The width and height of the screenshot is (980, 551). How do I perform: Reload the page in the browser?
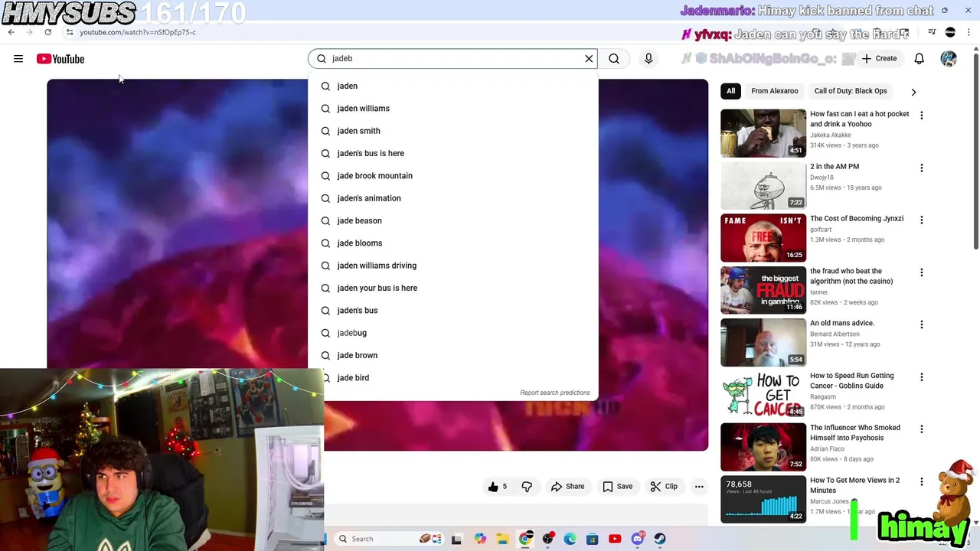pyautogui.click(x=47, y=32)
